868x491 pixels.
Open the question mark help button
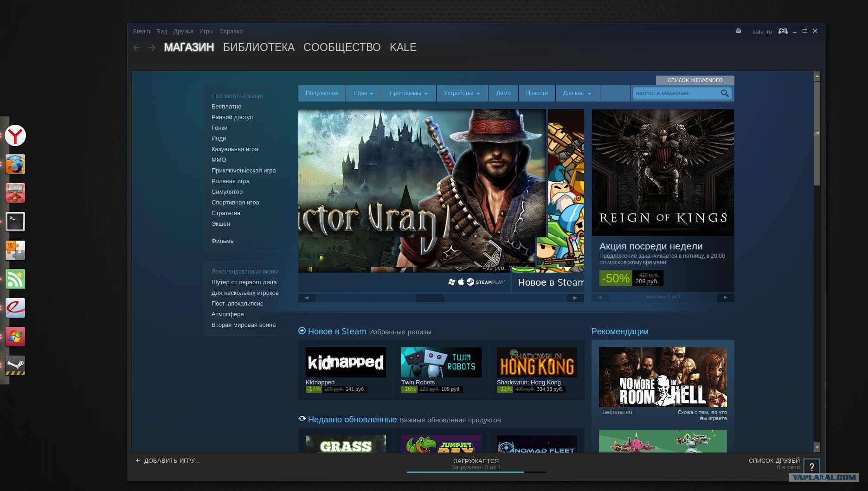point(812,467)
